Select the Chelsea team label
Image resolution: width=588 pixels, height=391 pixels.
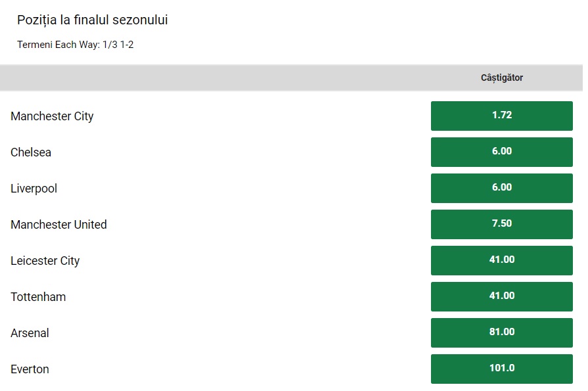pyautogui.click(x=31, y=152)
